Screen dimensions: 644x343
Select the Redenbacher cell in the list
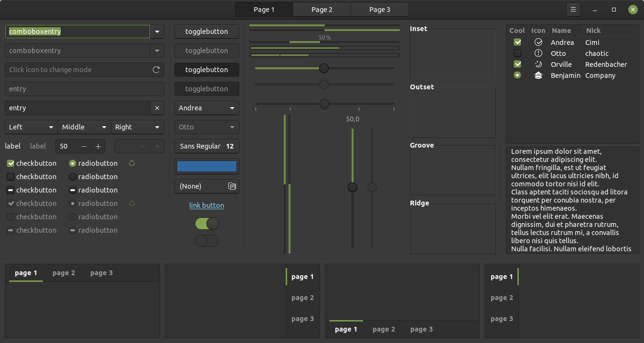[606, 64]
